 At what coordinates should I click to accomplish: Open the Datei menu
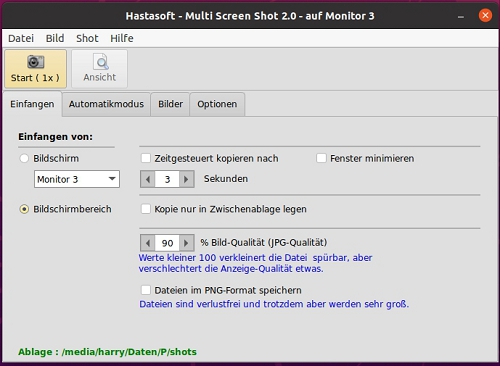pyautogui.click(x=21, y=38)
